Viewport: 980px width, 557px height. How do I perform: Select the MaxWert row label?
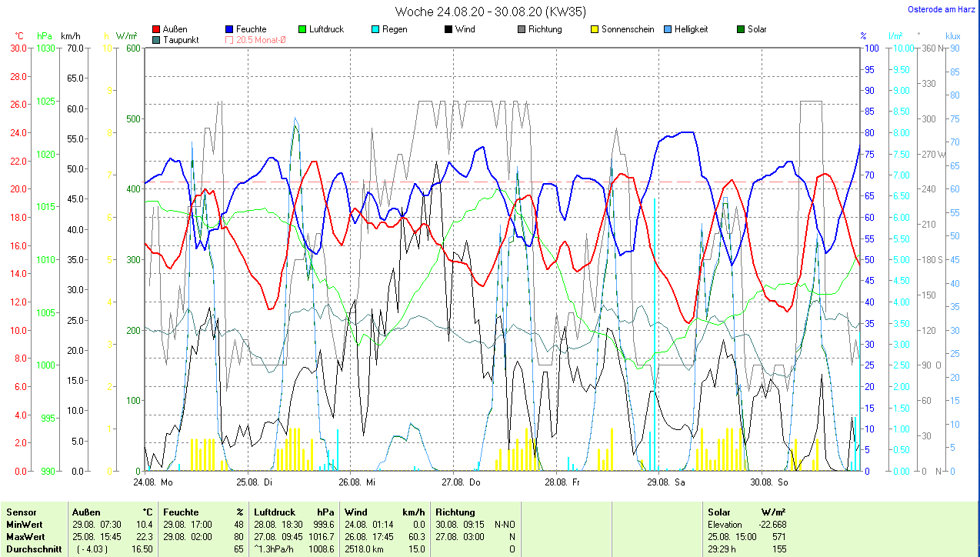point(25,536)
